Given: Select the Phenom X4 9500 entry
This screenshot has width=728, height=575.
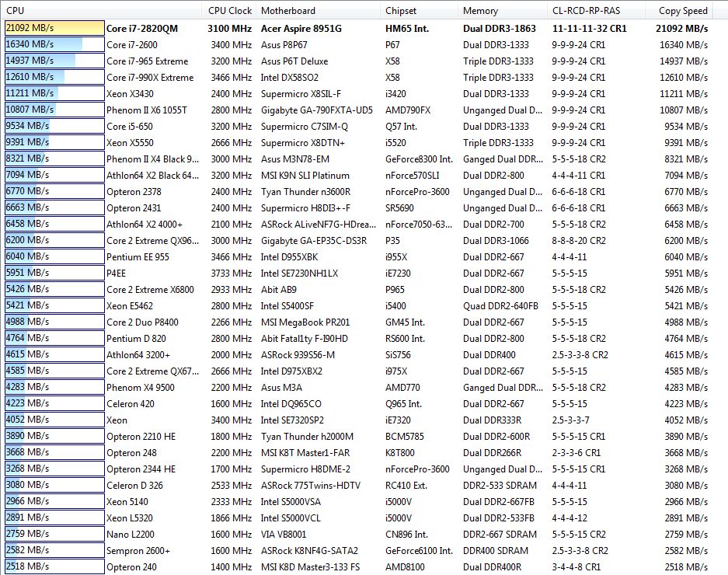Looking at the screenshot, I should 141,388.
